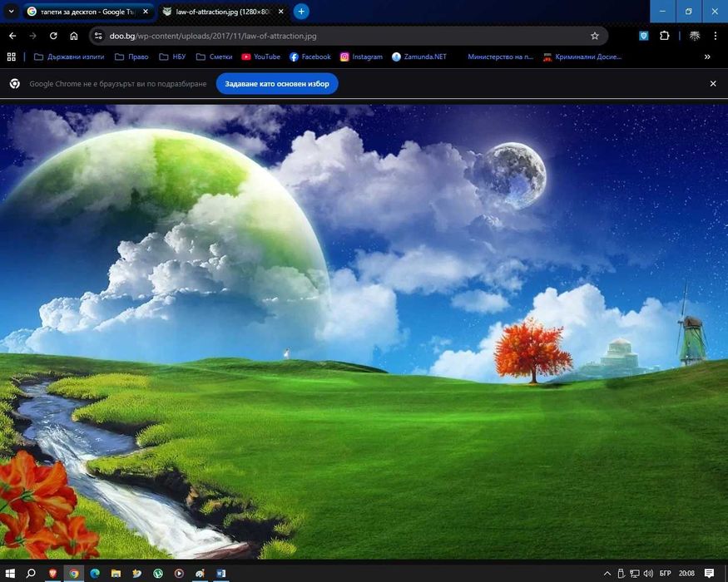Screen dimensions: 728x582
Task: Open uTorrent from taskbar
Action: tap(158, 573)
